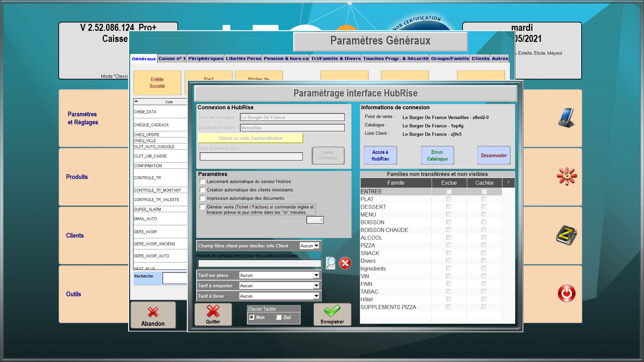Open Paramètres et Réglages main menu

[94, 118]
